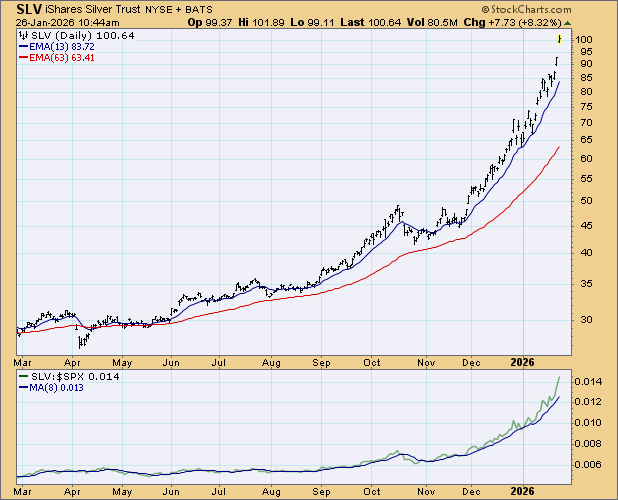Image resolution: width=618 pixels, height=500 pixels.
Task: Click the 30 price axis label
Action: pos(586,320)
